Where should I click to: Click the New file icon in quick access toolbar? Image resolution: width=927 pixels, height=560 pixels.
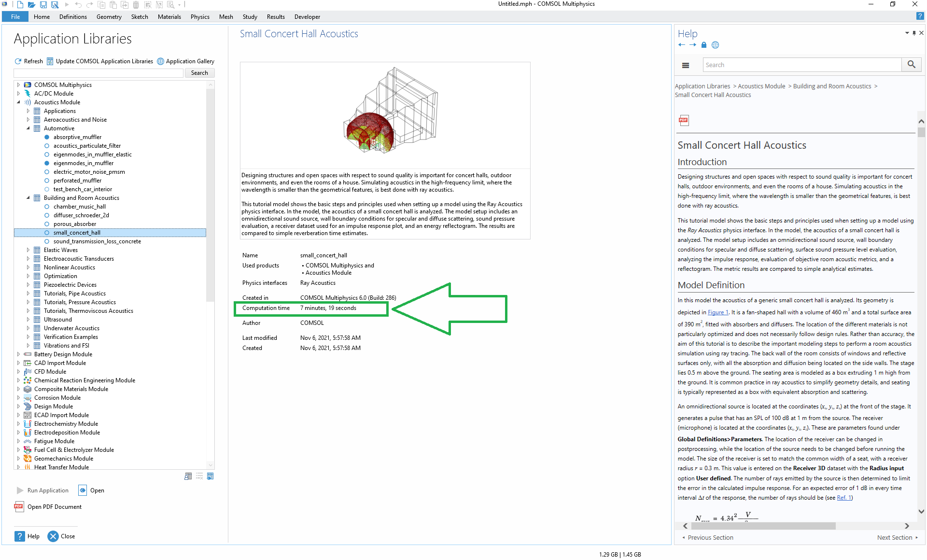coord(20,5)
